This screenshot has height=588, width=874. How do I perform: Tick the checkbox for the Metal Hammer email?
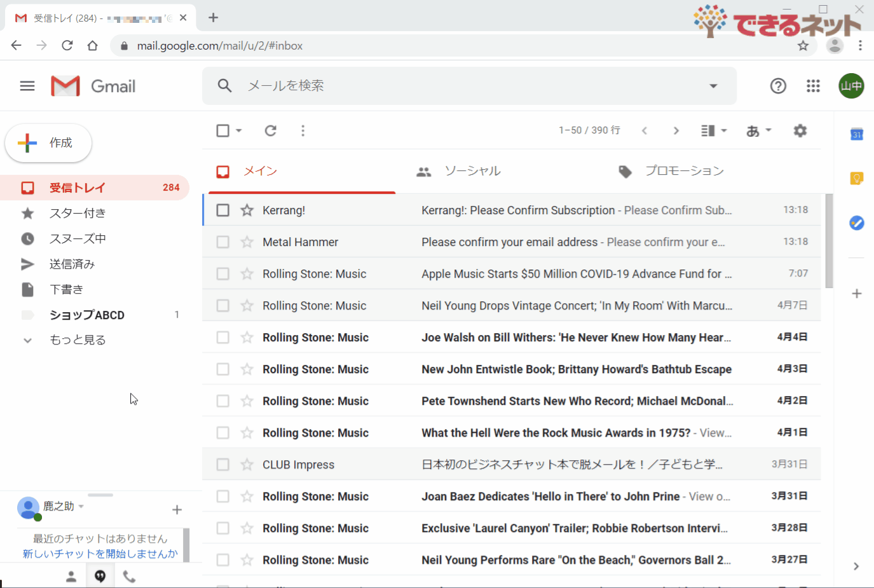click(x=222, y=242)
